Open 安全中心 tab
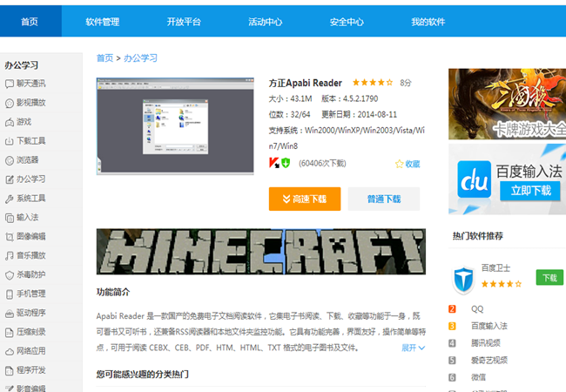This screenshot has height=392, width=566. click(347, 22)
